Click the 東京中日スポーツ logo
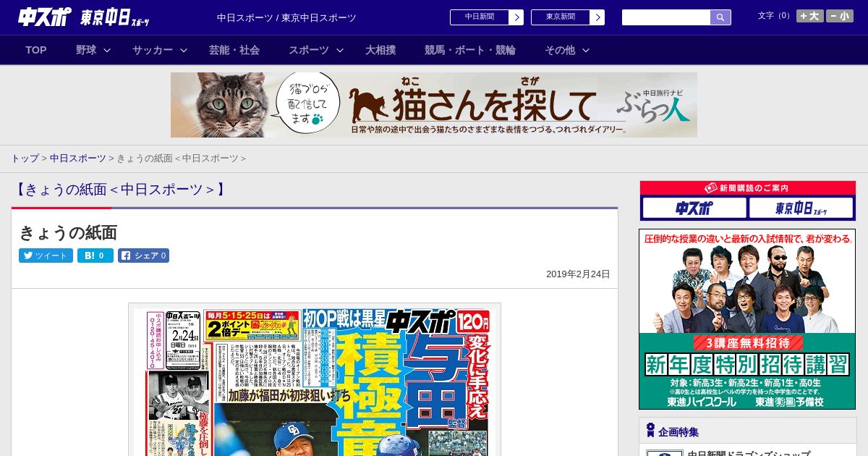 tap(115, 17)
